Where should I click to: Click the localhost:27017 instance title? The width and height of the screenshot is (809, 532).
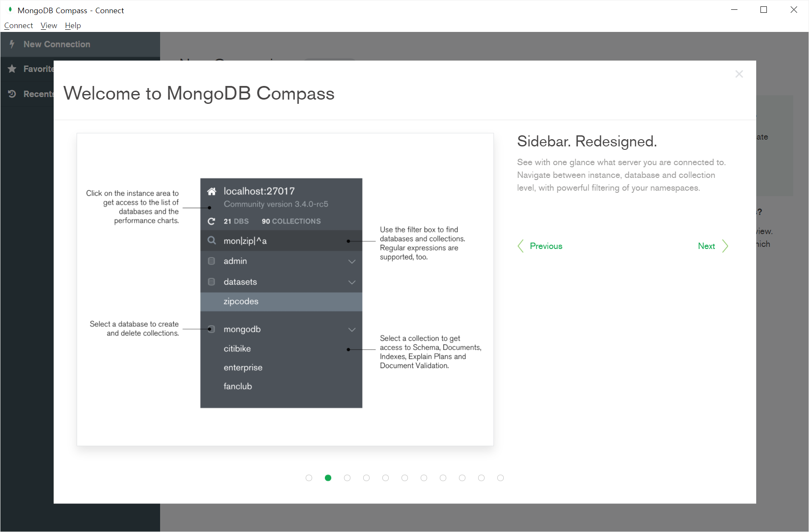(x=259, y=191)
